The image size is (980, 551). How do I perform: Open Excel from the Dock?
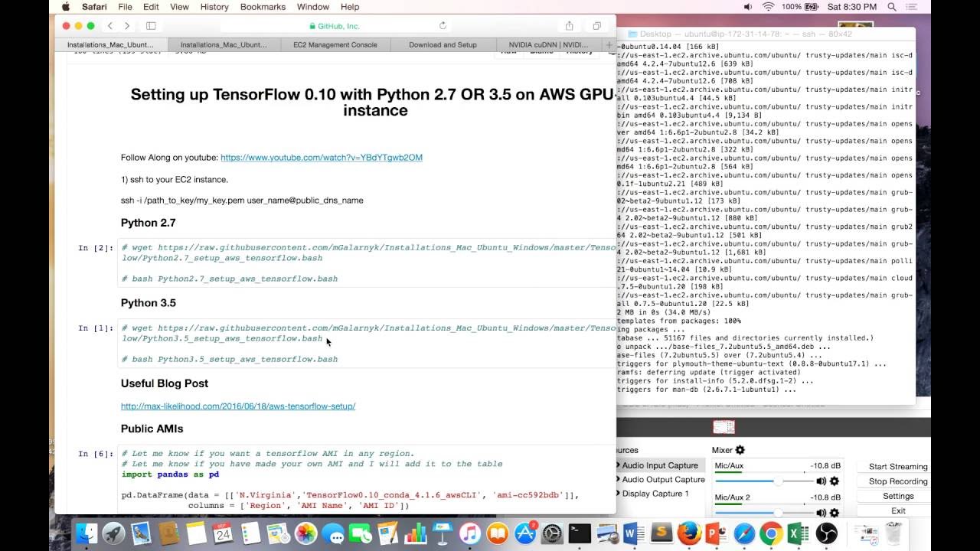799,533
